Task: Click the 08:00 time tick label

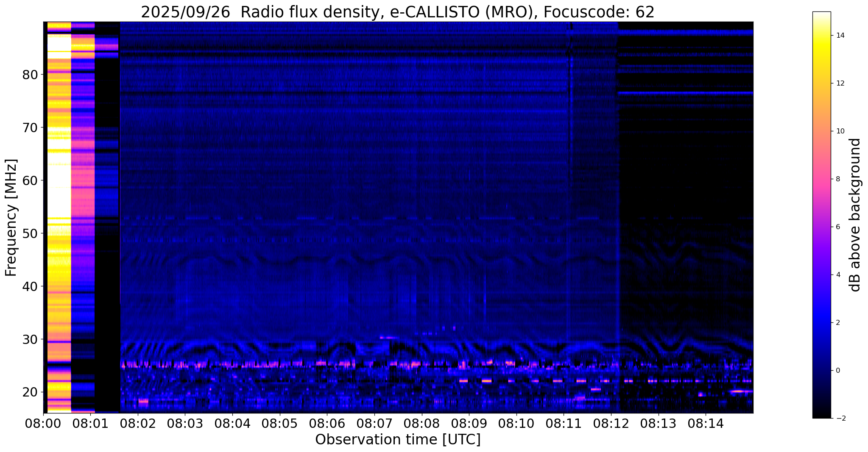Action: pyautogui.click(x=43, y=423)
